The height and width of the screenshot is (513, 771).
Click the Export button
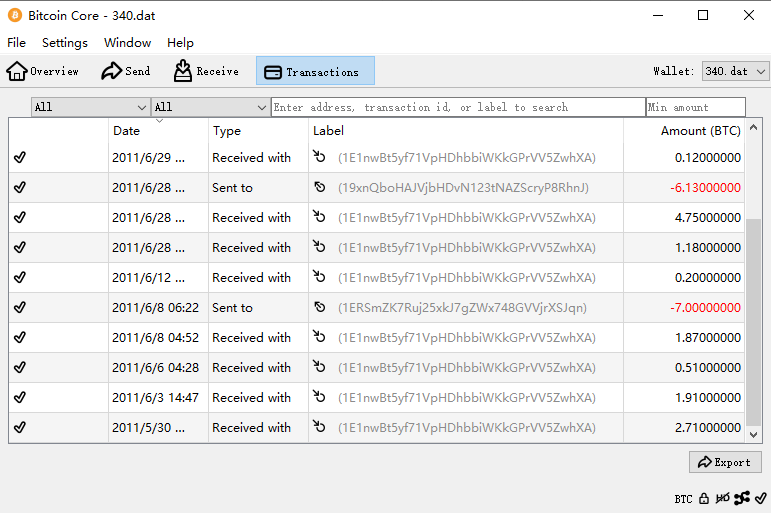[725, 462]
